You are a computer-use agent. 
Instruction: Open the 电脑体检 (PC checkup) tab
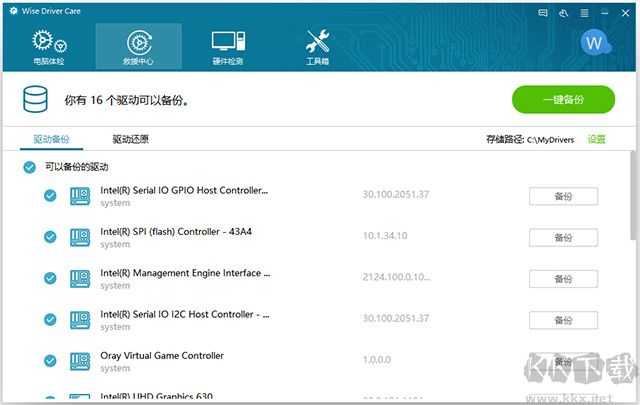(49, 47)
